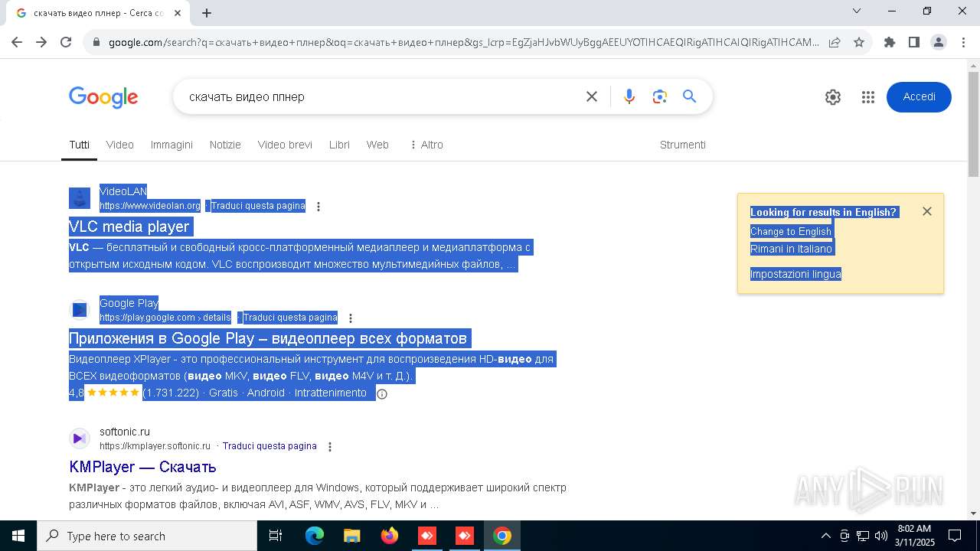Launch Firefox from the taskbar
The width and height of the screenshot is (980, 551).
[x=390, y=536]
